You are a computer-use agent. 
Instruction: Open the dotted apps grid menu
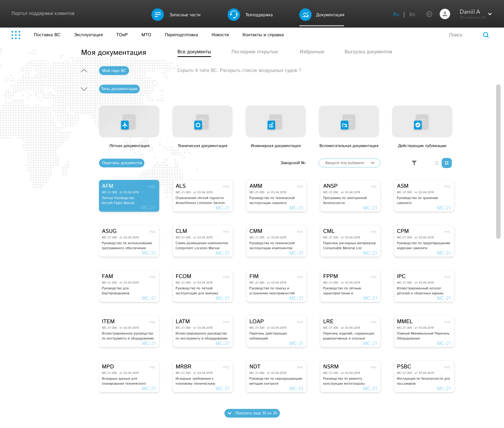(x=16, y=35)
